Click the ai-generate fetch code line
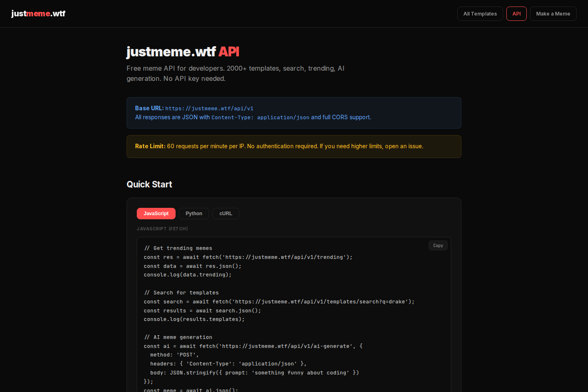 pyautogui.click(x=253, y=346)
